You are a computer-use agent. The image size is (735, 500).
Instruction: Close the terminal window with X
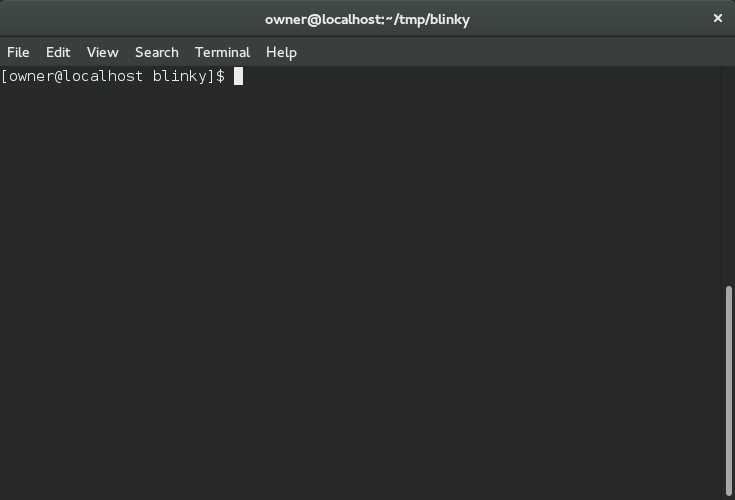click(x=717, y=18)
